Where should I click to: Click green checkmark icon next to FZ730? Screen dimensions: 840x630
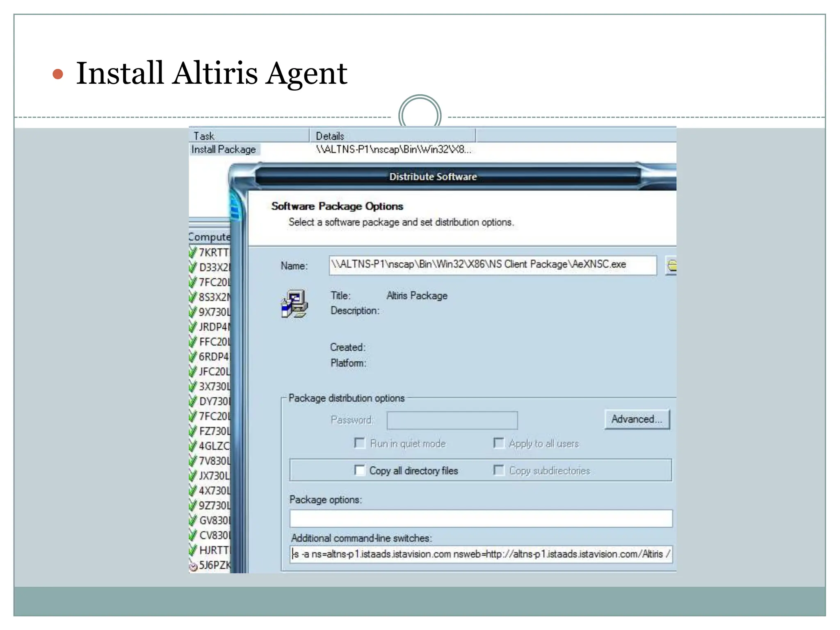(193, 430)
